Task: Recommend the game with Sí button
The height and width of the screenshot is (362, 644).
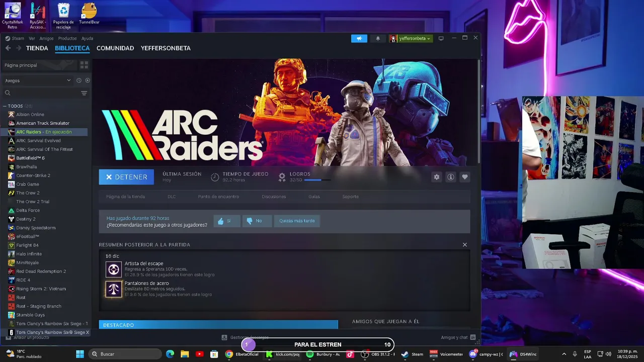Action: (x=227, y=221)
